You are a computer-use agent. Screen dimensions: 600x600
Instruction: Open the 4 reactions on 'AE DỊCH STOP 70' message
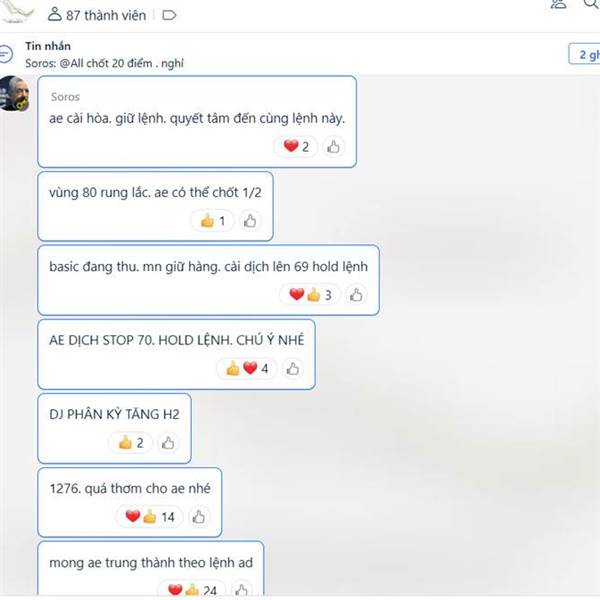pos(246,368)
